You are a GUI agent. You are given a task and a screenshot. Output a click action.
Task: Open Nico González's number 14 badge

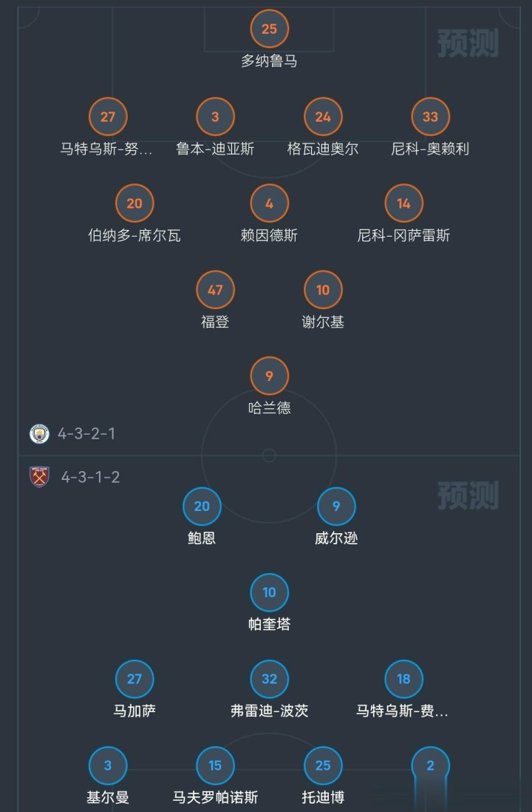pyautogui.click(x=403, y=203)
